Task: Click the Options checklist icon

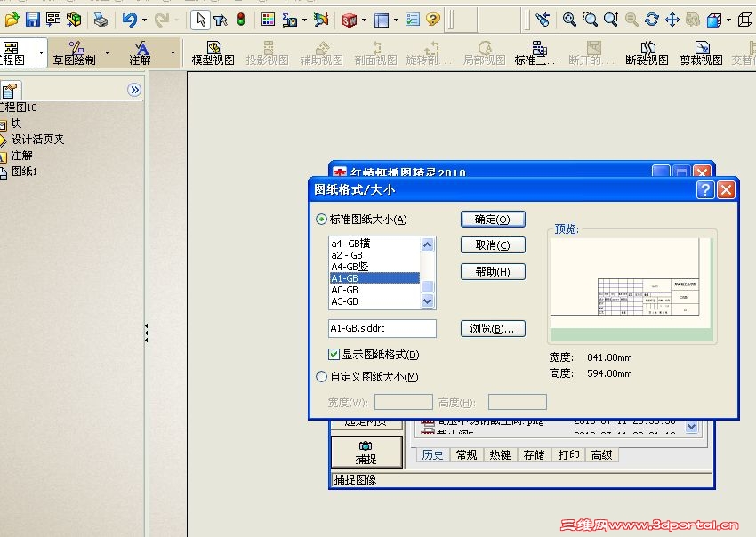Action: (x=413, y=20)
